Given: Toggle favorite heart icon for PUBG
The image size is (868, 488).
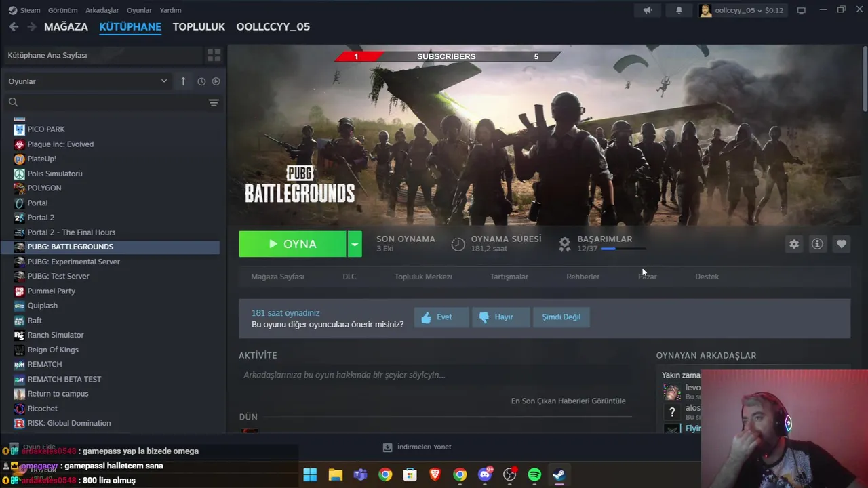Looking at the screenshot, I should (842, 244).
